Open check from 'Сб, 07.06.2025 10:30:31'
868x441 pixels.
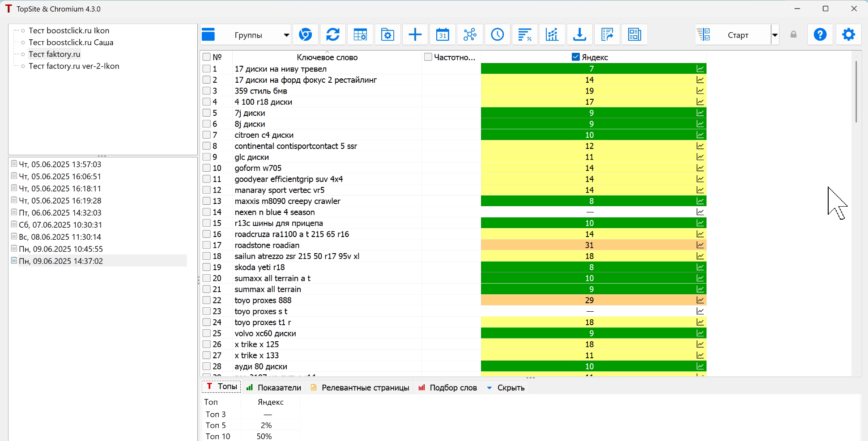click(60, 225)
